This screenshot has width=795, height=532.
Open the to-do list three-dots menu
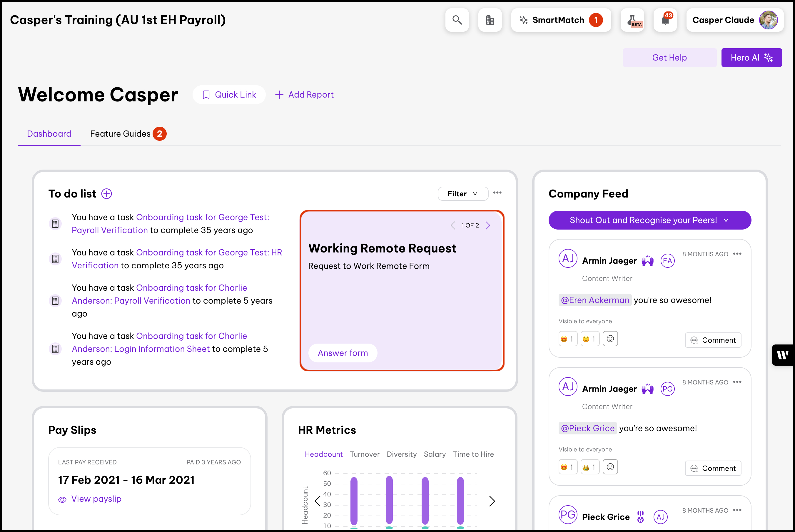(497, 193)
